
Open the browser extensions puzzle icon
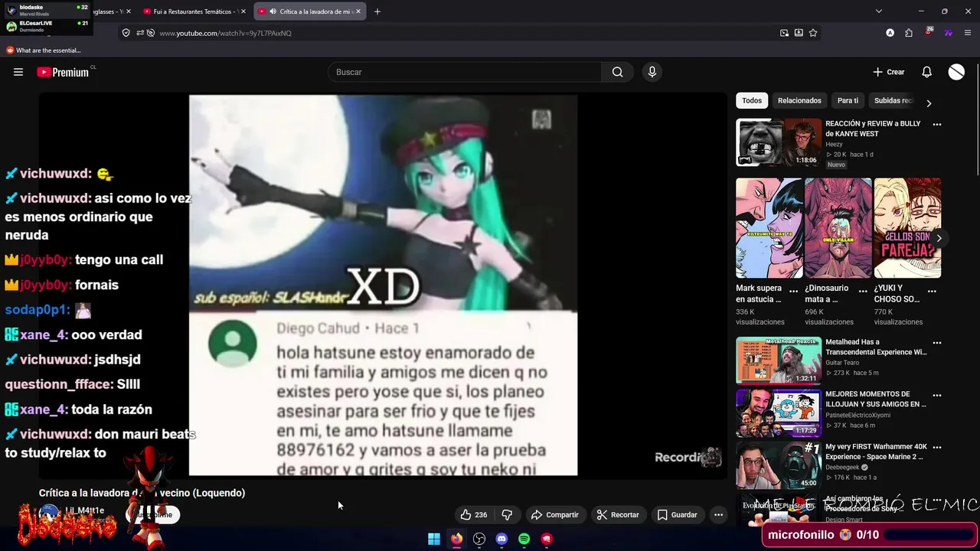tap(909, 33)
